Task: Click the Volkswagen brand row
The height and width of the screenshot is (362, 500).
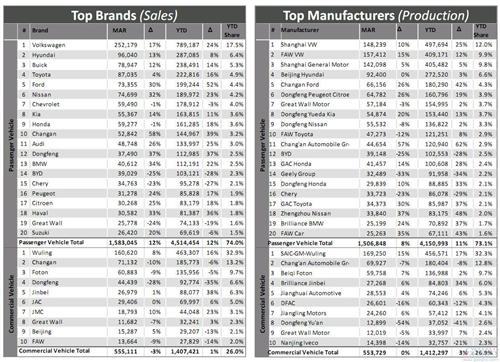Action: point(131,45)
